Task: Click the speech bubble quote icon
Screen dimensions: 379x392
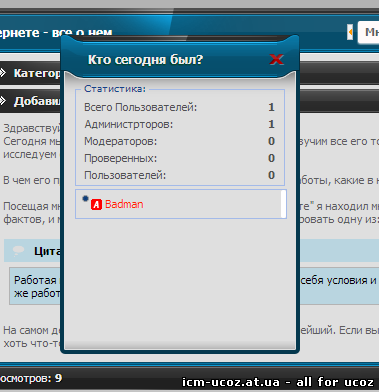Action: click(x=18, y=251)
